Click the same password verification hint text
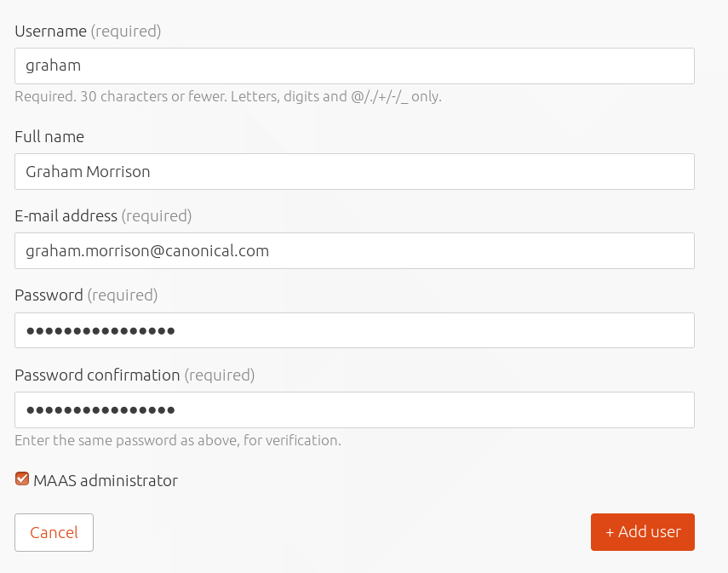 click(x=178, y=440)
